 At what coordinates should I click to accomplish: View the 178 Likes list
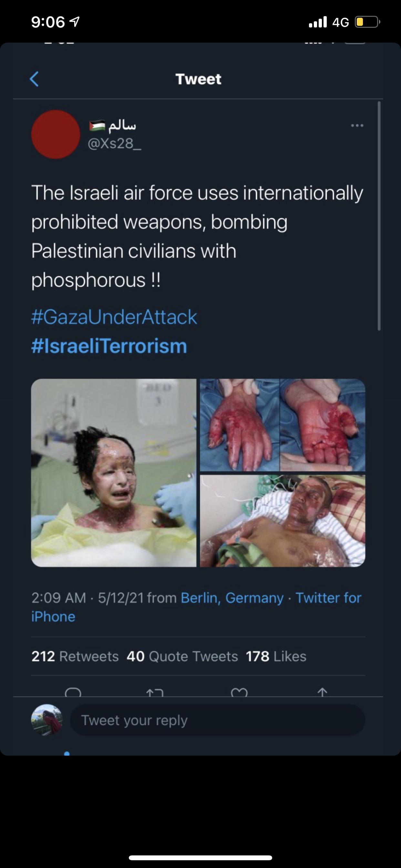coord(276,656)
